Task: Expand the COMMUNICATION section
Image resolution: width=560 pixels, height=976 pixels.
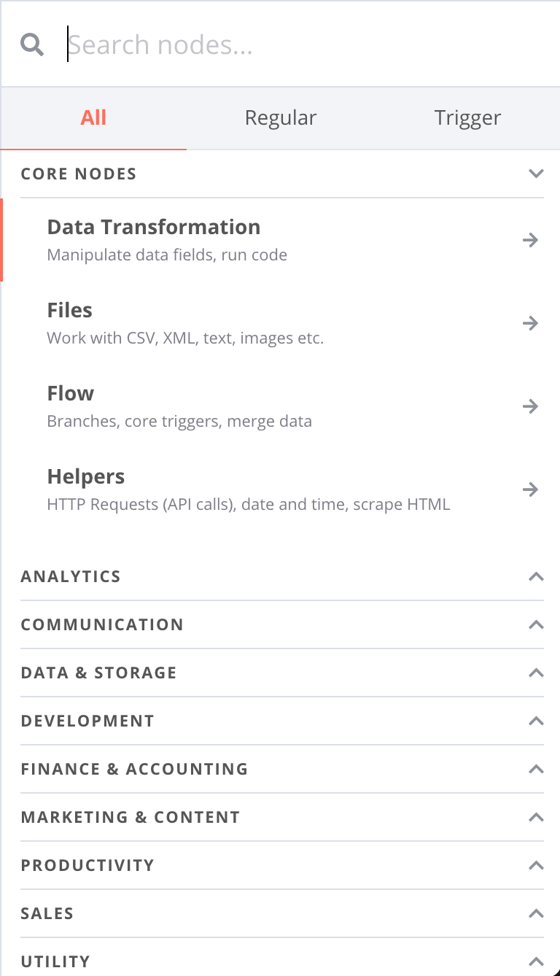Action: click(536, 624)
